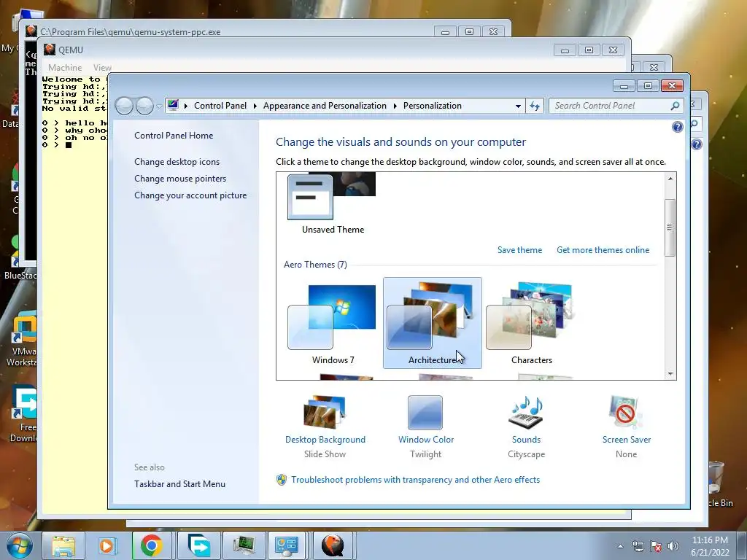The height and width of the screenshot is (560, 747).
Task: Go to Control Panel Home
Action: pyautogui.click(x=174, y=135)
